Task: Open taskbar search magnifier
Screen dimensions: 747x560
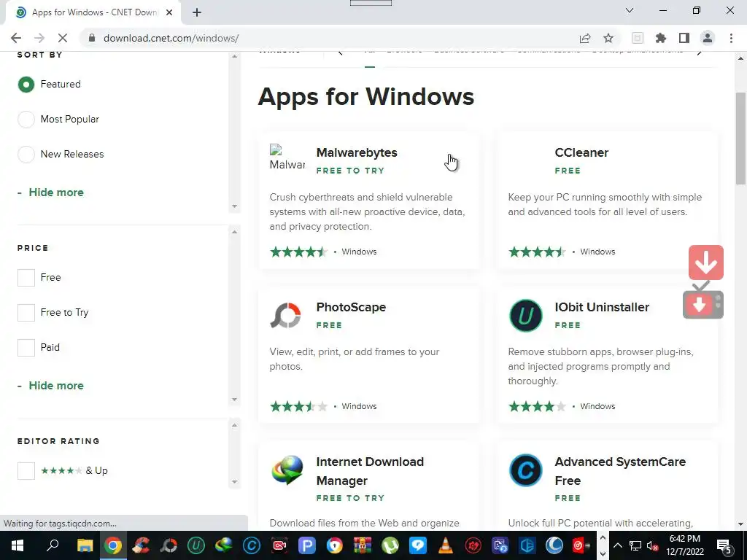Action: point(53,545)
